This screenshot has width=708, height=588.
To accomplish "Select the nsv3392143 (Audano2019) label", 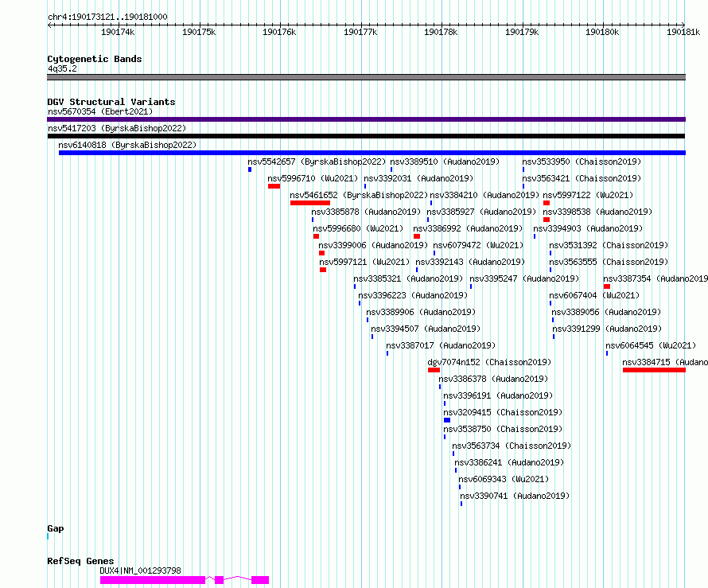I will click(470, 262).
